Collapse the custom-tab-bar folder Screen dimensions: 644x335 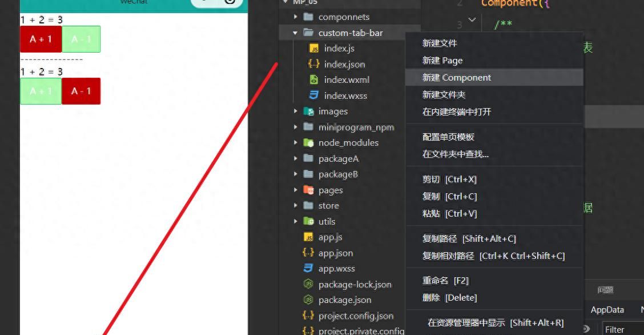[296, 33]
